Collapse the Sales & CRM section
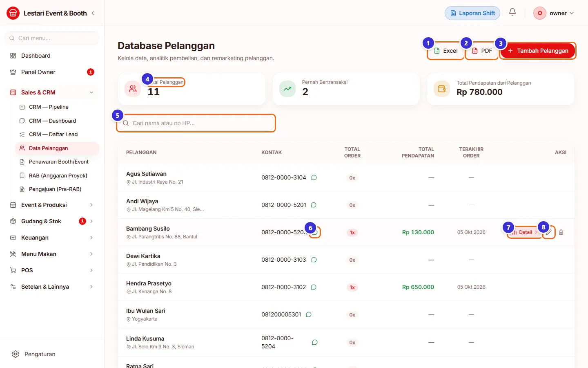This screenshot has width=588, height=368. (52, 92)
